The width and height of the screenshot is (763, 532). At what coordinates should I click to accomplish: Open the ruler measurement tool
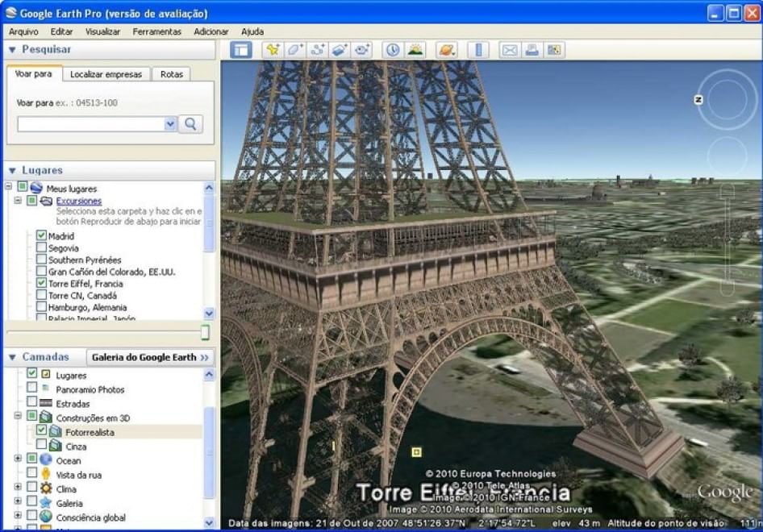tap(477, 50)
